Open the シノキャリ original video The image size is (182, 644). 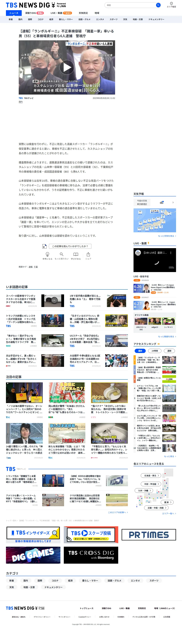coord(169,321)
